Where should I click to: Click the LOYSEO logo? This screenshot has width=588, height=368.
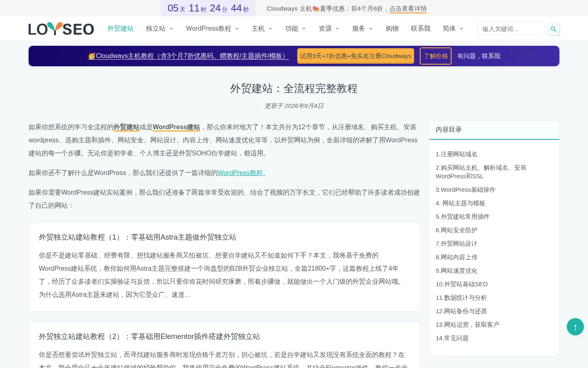pyautogui.click(x=61, y=29)
